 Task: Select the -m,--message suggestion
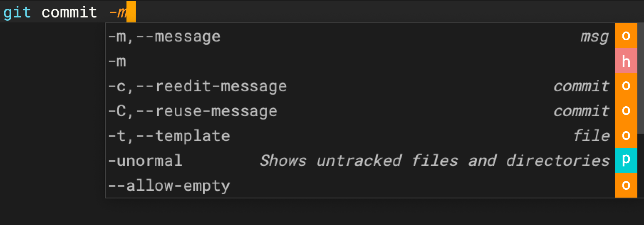164,37
